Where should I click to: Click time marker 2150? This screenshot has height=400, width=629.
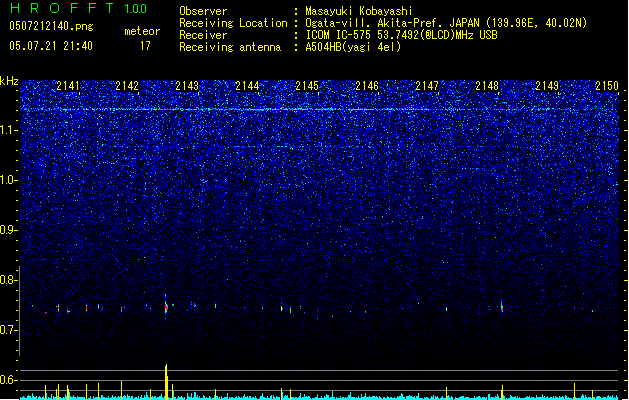[607, 86]
